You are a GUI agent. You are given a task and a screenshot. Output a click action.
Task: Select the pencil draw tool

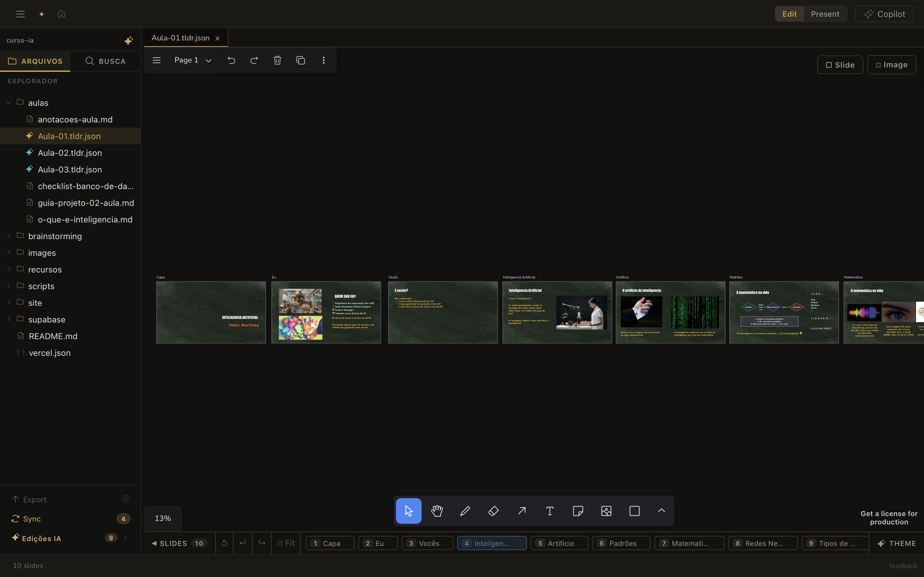(x=465, y=511)
